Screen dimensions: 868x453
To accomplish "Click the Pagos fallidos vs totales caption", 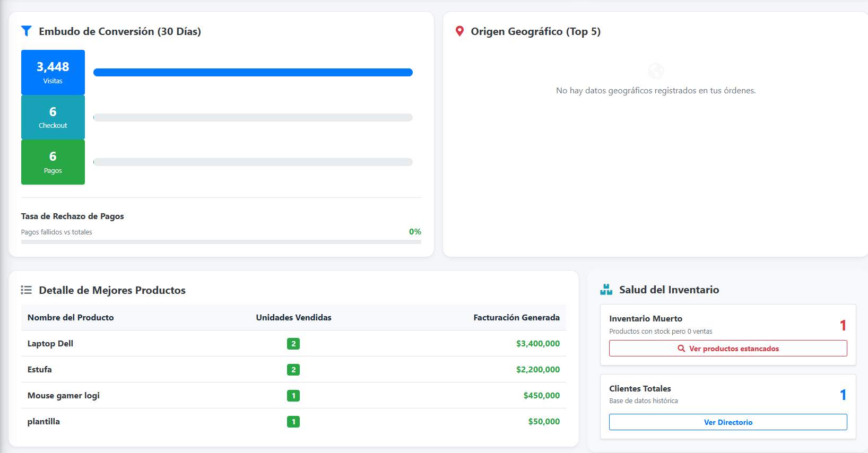I will pos(57,232).
